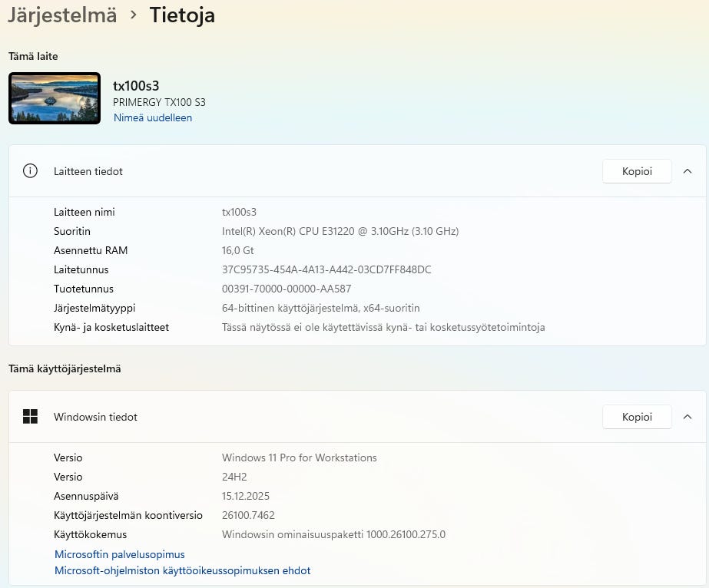This screenshot has height=588, width=709.
Task: Collapse the Windowsin tiedot section
Action: coord(687,417)
